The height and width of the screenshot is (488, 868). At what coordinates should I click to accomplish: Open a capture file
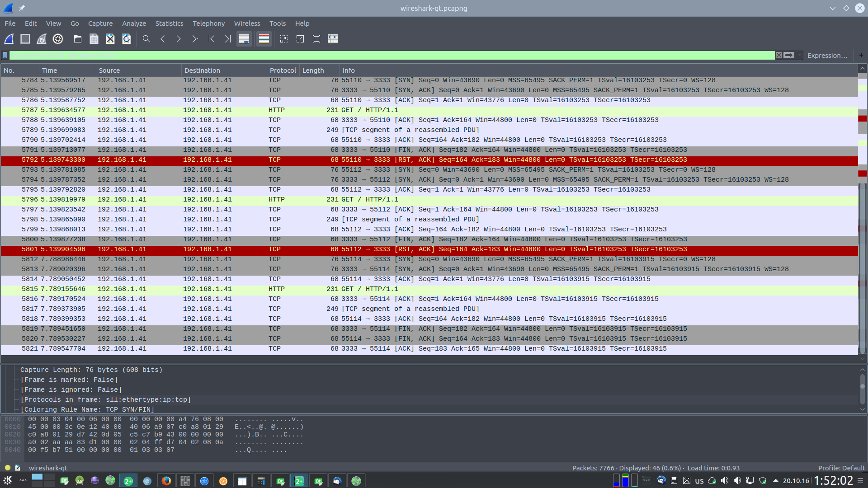point(78,39)
